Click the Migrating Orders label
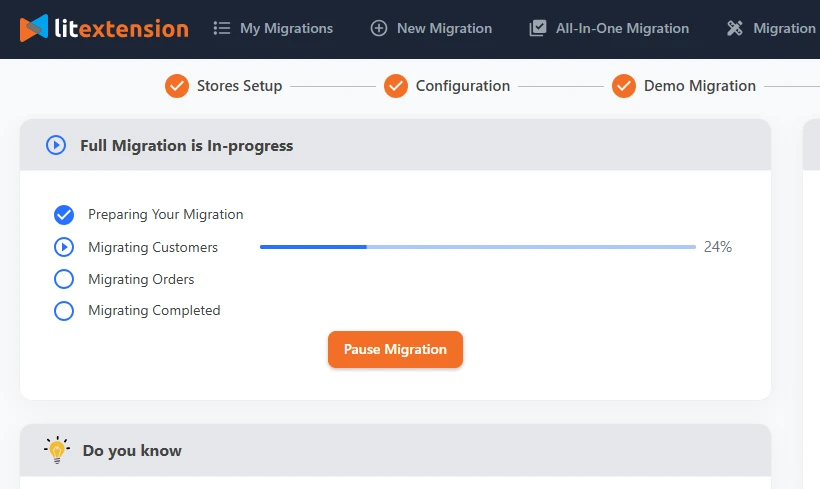The image size is (820, 489). 141,279
